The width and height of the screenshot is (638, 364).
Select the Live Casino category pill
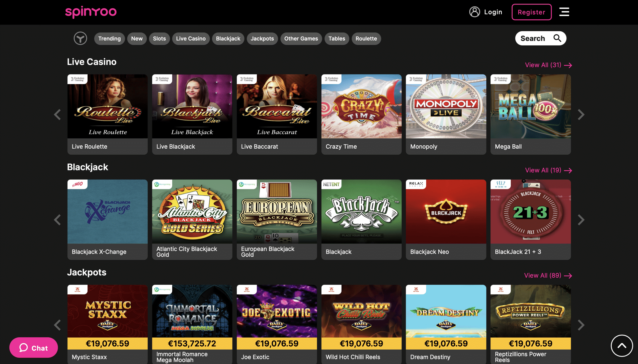[x=191, y=39]
